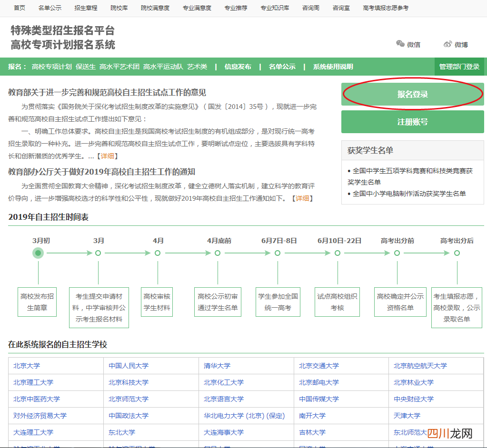This screenshot has height=448, width=487.
Task: Open the 天津大学 school link
Action: click(x=407, y=416)
